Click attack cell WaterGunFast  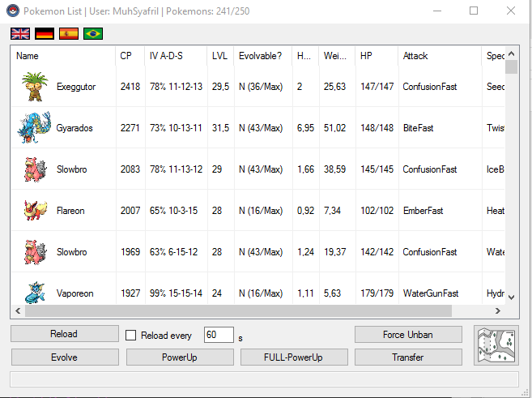click(431, 293)
